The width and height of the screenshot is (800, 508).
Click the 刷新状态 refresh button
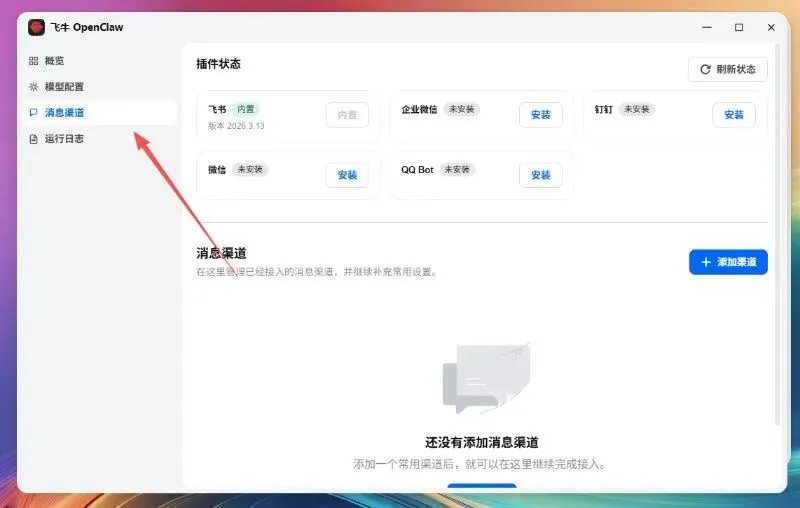(x=728, y=69)
